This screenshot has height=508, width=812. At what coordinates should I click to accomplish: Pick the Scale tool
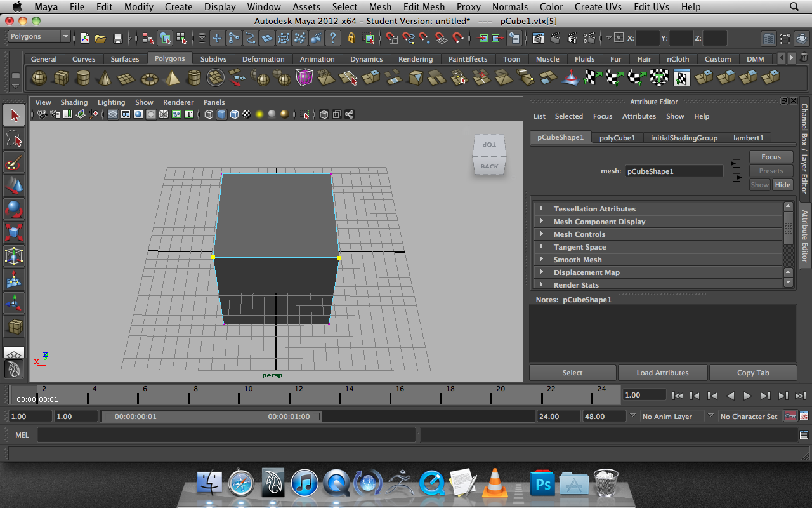[x=14, y=232]
